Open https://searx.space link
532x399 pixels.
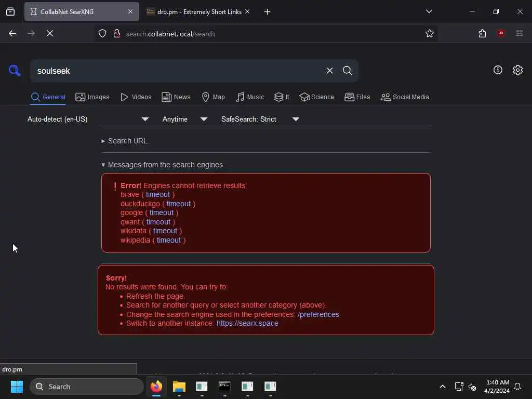247,323
